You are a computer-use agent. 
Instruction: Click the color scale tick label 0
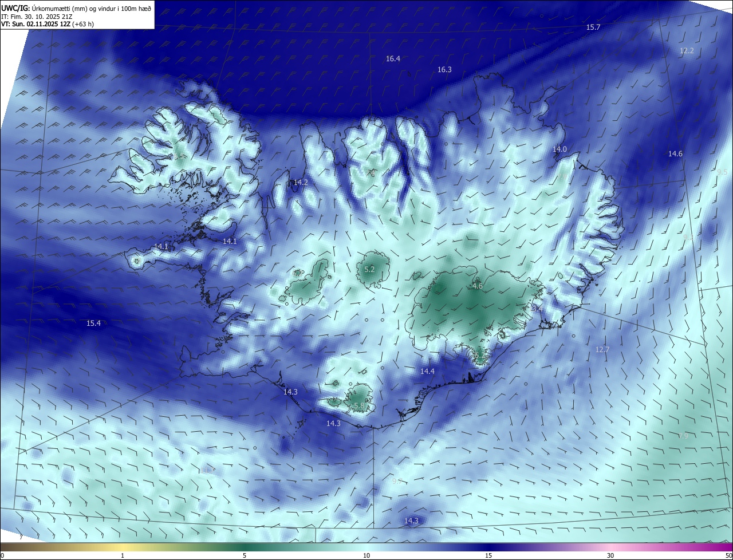tap(2, 555)
